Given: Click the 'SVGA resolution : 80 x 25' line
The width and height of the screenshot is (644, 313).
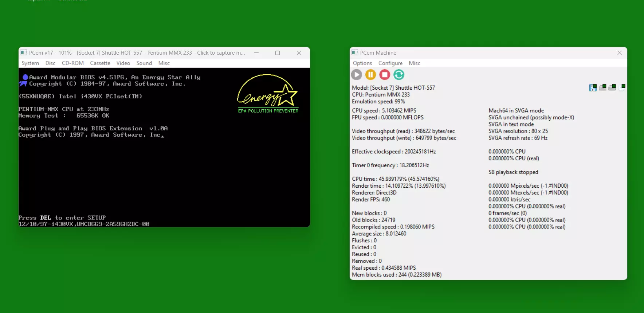Looking at the screenshot, I should (518, 131).
